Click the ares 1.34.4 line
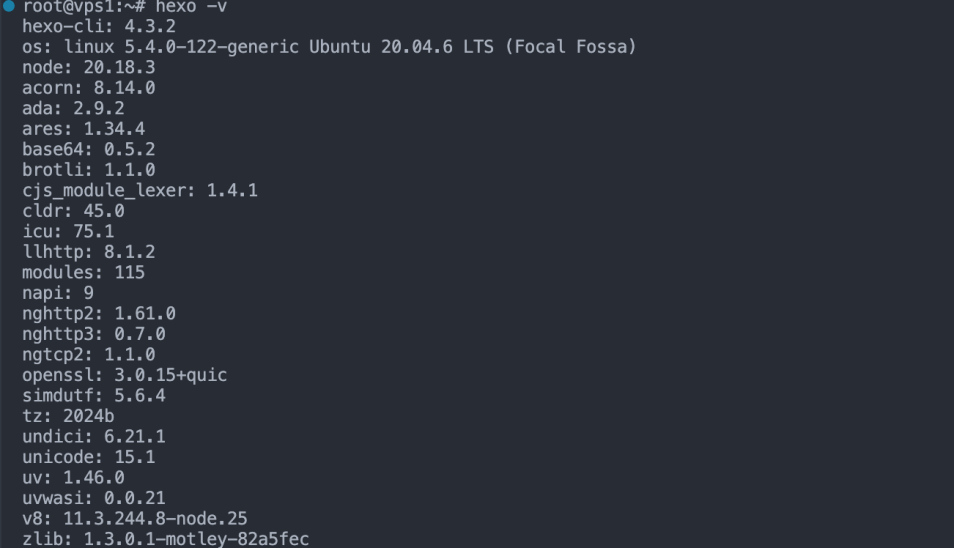This screenshot has width=954, height=548. (x=83, y=129)
